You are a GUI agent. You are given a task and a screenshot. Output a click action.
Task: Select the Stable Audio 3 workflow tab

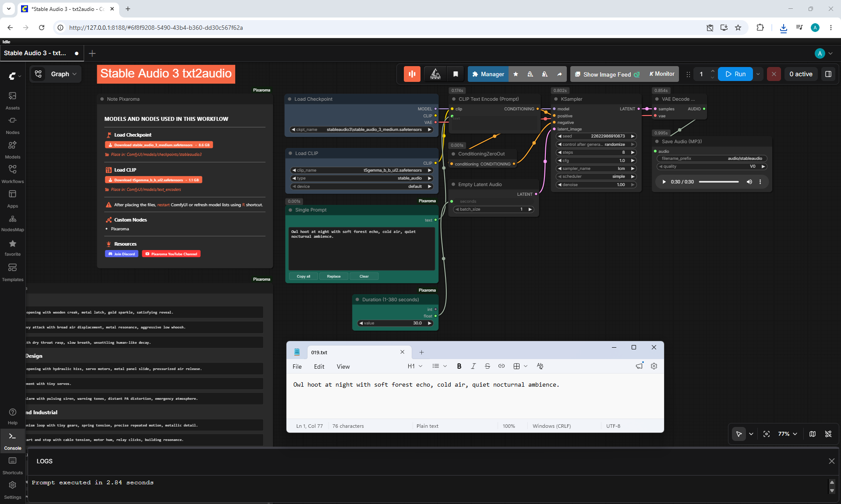click(x=42, y=53)
